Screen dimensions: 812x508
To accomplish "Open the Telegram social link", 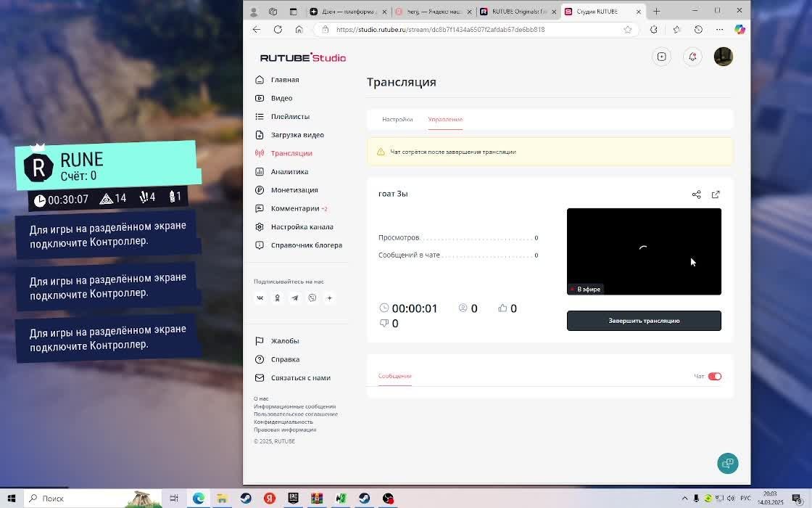I will 294,298.
